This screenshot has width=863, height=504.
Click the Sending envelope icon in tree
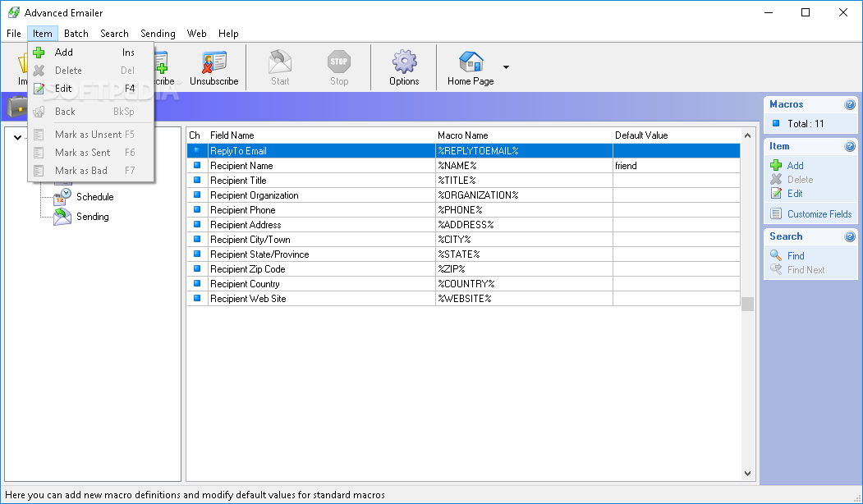click(x=62, y=217)
